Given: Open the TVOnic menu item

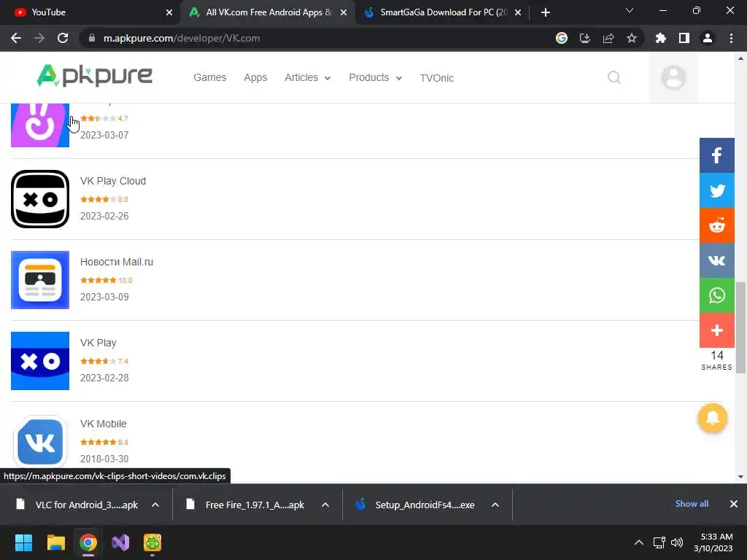Looking at the screenshot, I should (x=436, y=78).
